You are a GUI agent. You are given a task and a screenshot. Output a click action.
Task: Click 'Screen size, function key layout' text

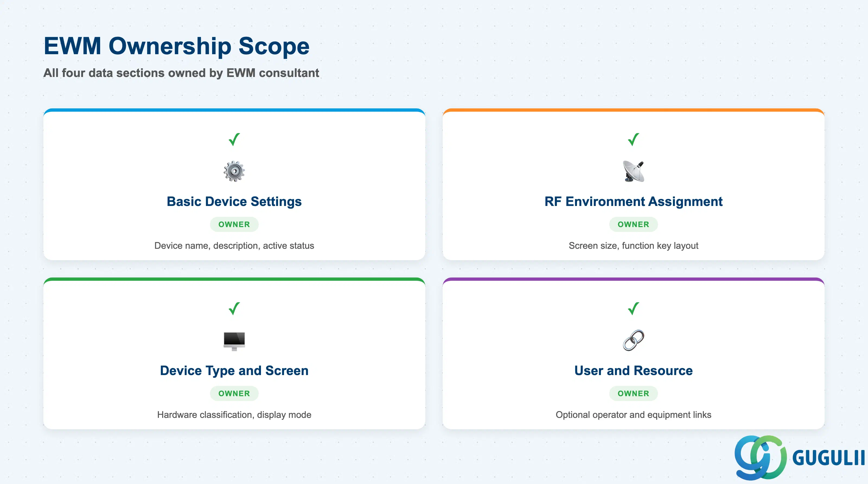coord(633,246)
